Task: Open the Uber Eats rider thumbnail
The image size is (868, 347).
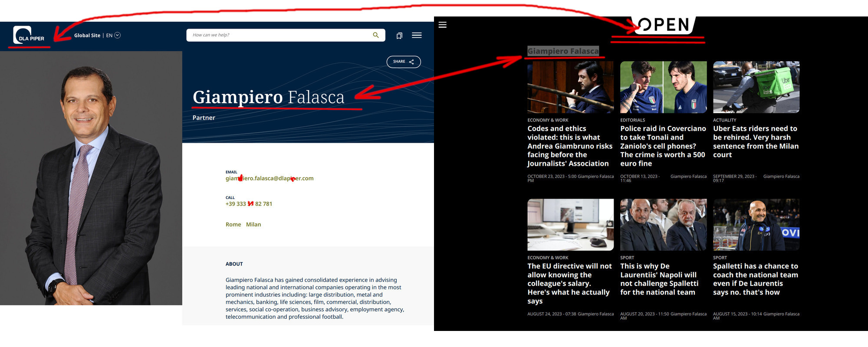Action: pos(756,87)
